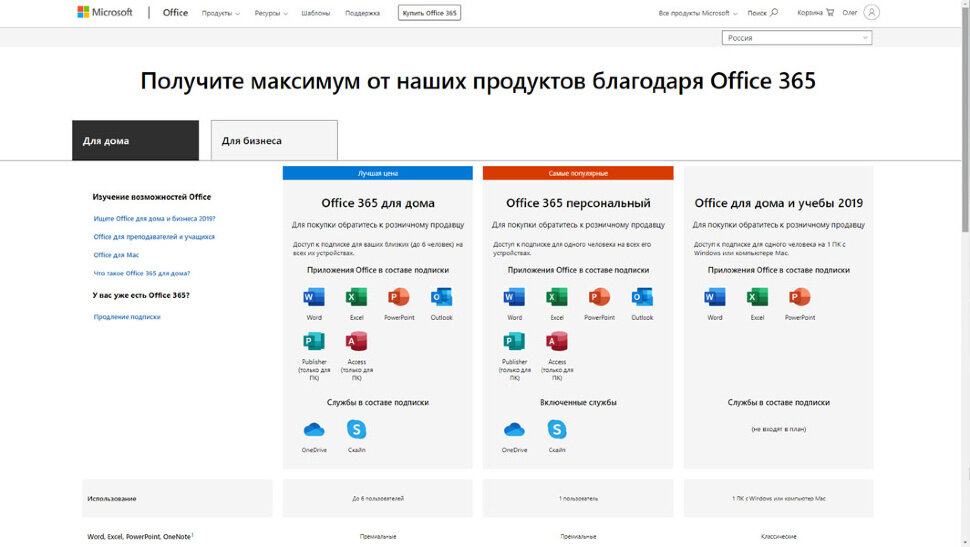
Task: Click the Word icon in Office 365 персональный
Action: 514,297
